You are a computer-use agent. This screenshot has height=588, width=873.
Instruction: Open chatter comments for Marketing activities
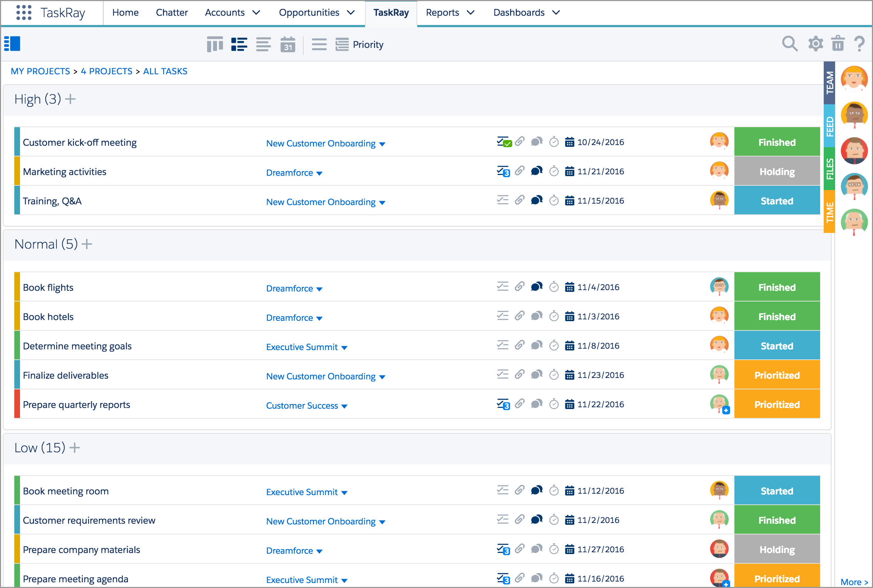pyautogui.click(x=537, y=171)
